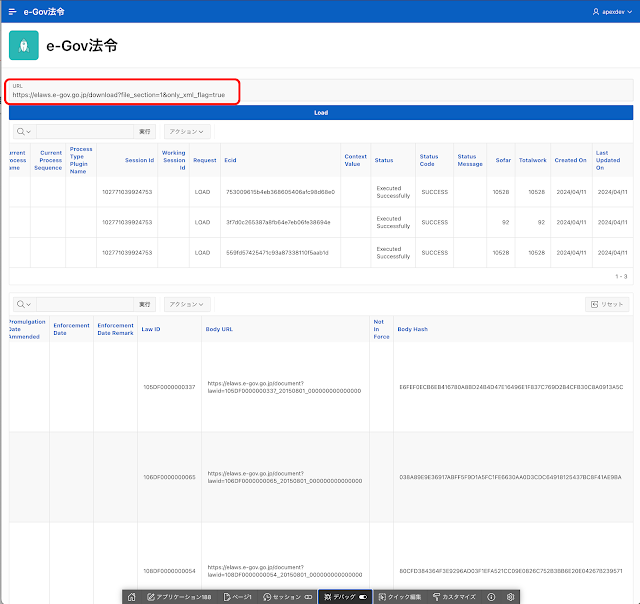Open アプリケーション in developer toolbar
This screenshot has width=640, height=604.
click(x=179, y=597)
